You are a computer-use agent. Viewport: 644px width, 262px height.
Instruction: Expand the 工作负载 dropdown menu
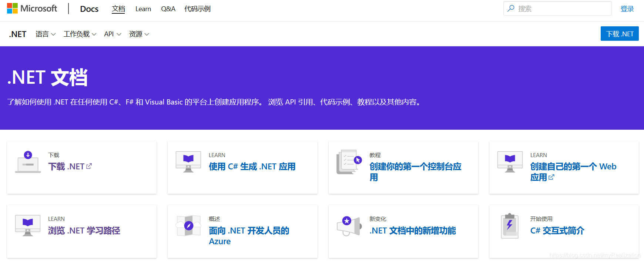80,34
